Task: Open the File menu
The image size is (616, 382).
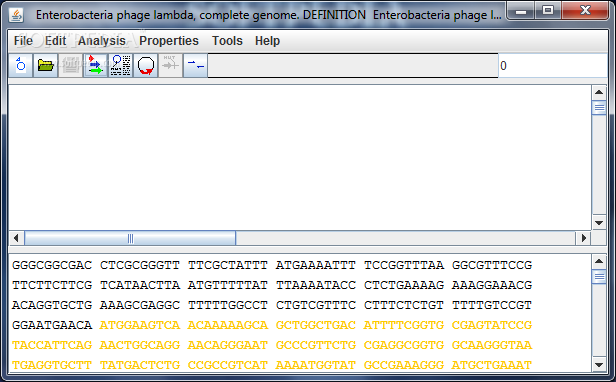Action: pos(23,40)
